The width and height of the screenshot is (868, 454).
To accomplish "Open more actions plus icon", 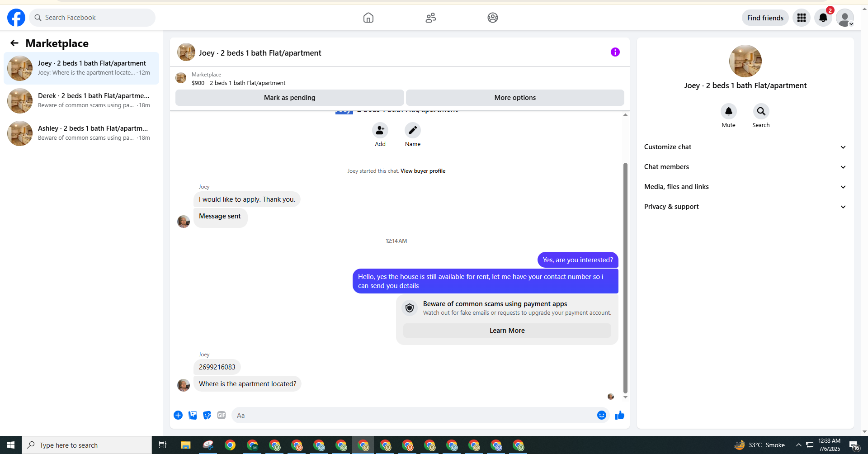I will click(178, 415).
